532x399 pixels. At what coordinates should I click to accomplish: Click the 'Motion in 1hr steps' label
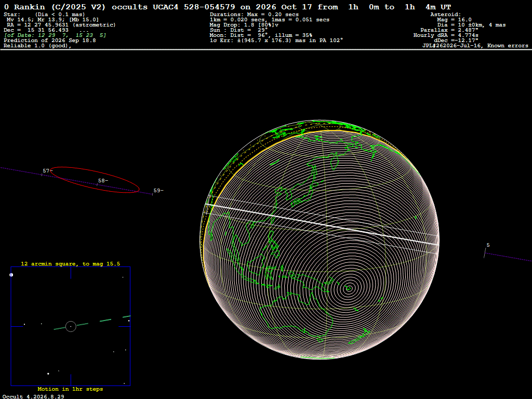[x=70, y=389]
